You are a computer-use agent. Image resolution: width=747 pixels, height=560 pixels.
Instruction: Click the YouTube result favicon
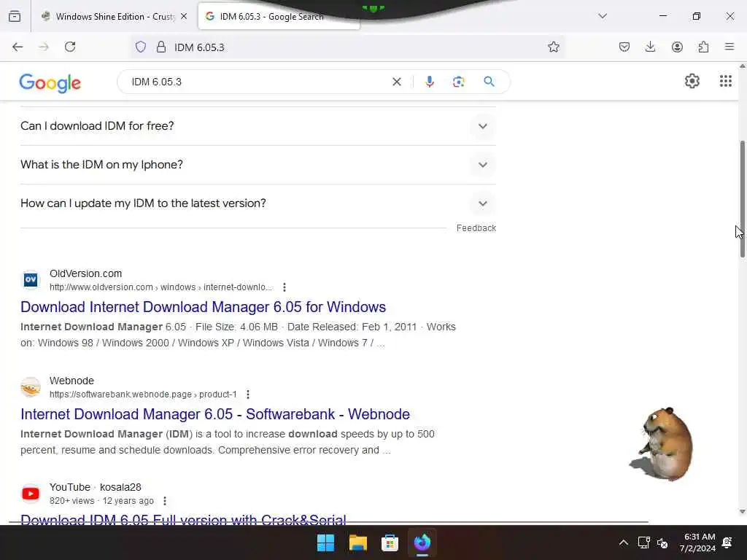click(31, 494)
